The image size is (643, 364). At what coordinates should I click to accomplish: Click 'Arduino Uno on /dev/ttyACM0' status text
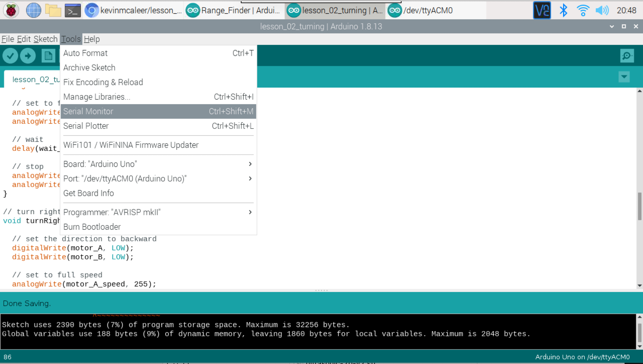click(582, 357)
